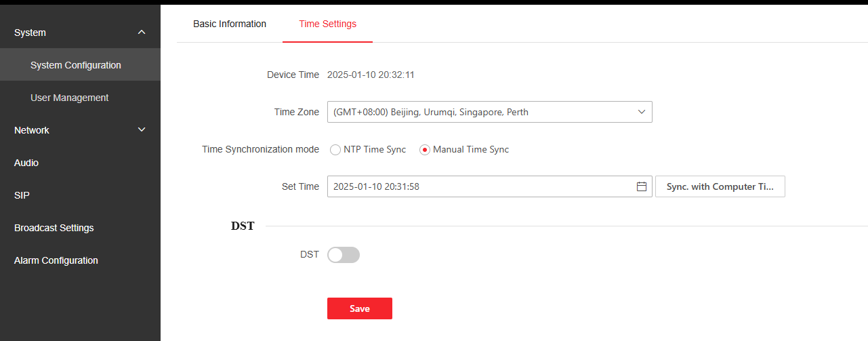Open the calendar picker in Set Time
Viewport: 868px width, 341px height.
click(x=641, y=186)
